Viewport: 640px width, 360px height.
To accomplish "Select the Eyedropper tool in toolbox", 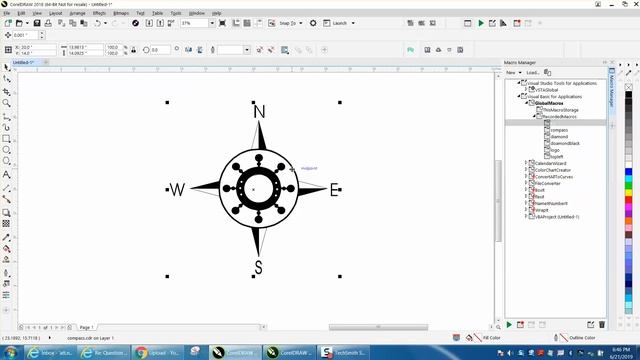I will (x=7, y=238).
